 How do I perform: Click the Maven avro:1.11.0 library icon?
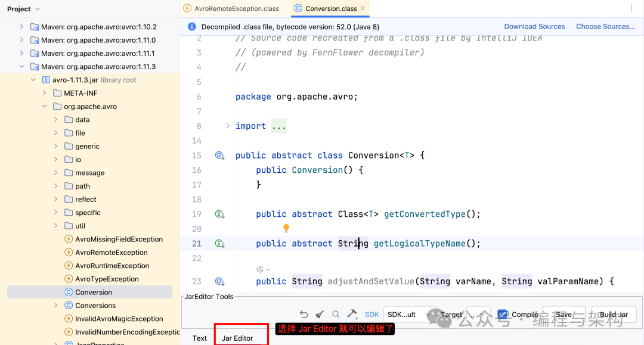coord(35,40)
